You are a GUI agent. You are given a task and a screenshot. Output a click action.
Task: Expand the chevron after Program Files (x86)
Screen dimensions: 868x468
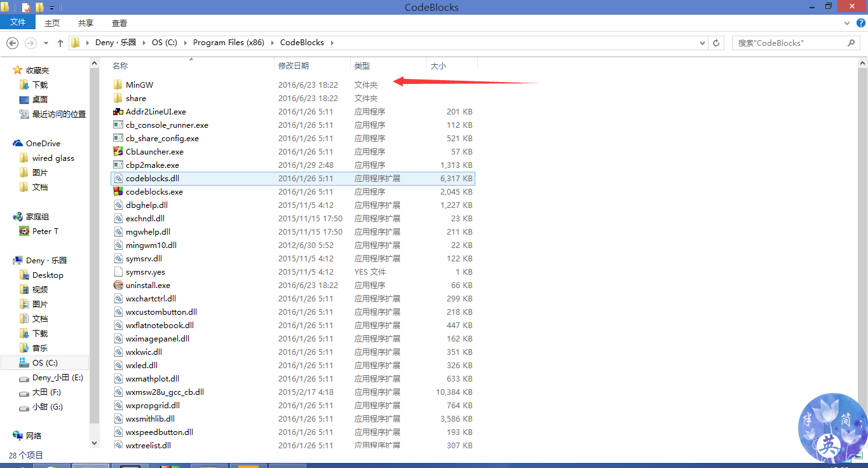coord(272,43)
